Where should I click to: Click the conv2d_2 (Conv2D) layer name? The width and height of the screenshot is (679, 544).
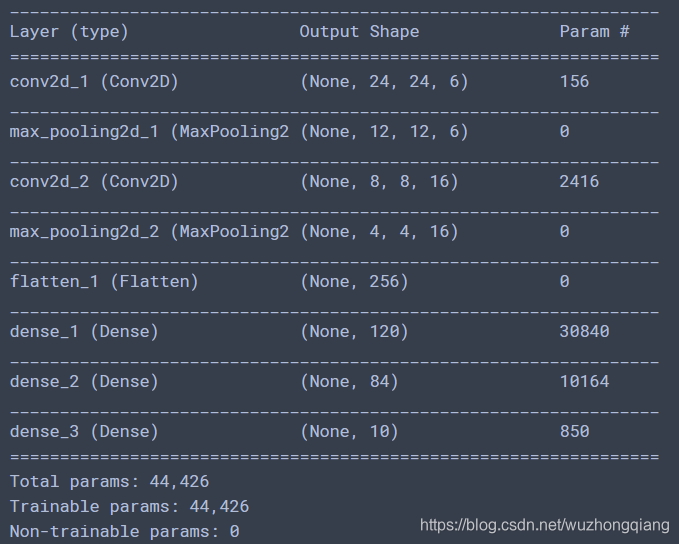tap(94, 181)
